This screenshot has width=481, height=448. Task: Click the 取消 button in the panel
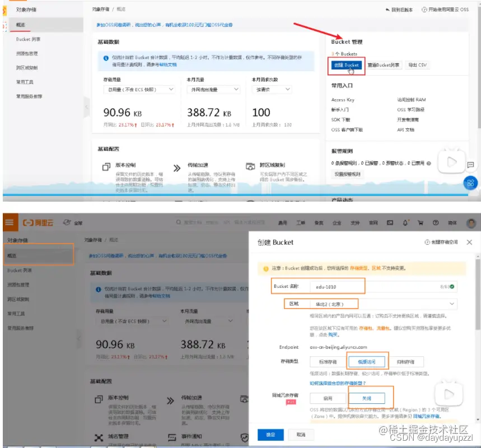[301, 435]
